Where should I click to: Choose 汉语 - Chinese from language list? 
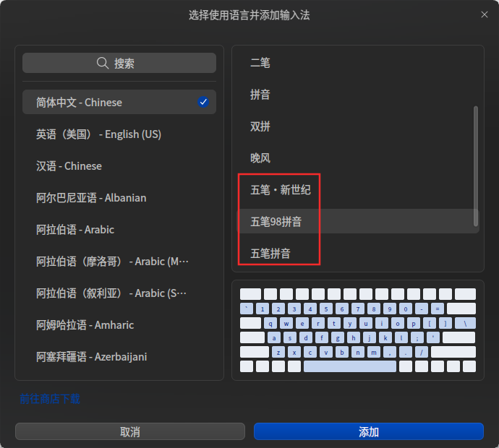119,166
